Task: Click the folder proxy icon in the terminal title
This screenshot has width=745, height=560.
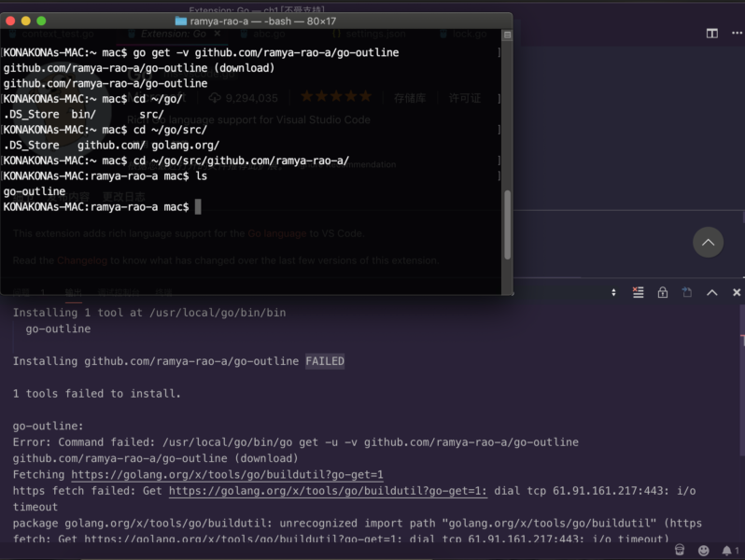Action: point(180,21)
